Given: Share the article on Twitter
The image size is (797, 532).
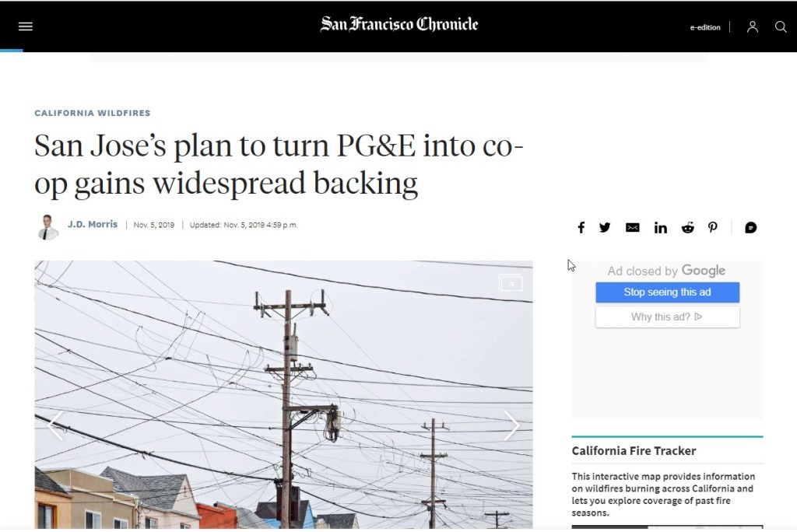Looking at the screenshot, I should click(604, 228).
